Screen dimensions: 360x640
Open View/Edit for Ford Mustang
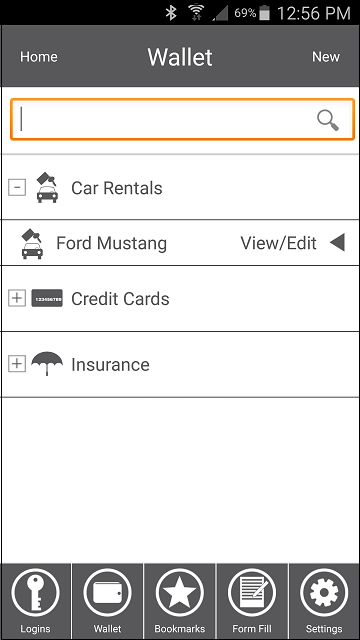click(x=278, y=243)
